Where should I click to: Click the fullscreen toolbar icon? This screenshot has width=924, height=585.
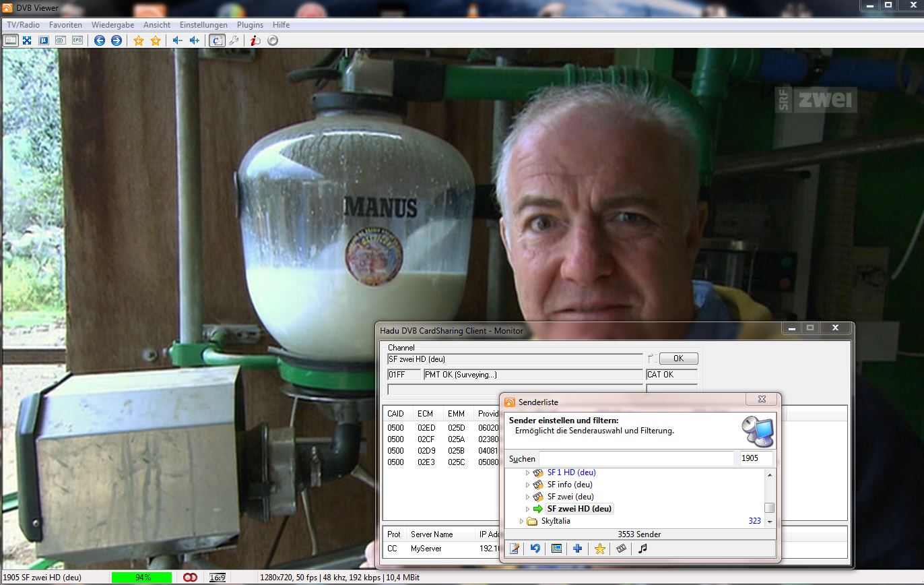(27, 40)
